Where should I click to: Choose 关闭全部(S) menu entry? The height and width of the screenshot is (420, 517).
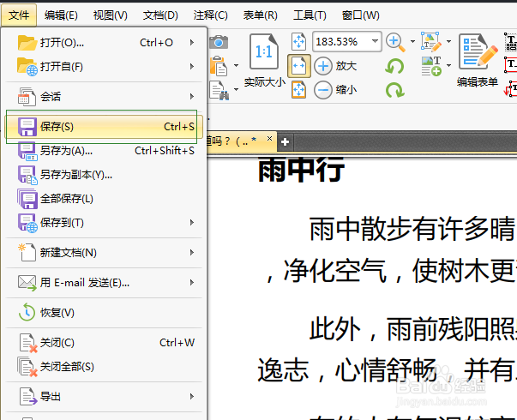[104, 367]
